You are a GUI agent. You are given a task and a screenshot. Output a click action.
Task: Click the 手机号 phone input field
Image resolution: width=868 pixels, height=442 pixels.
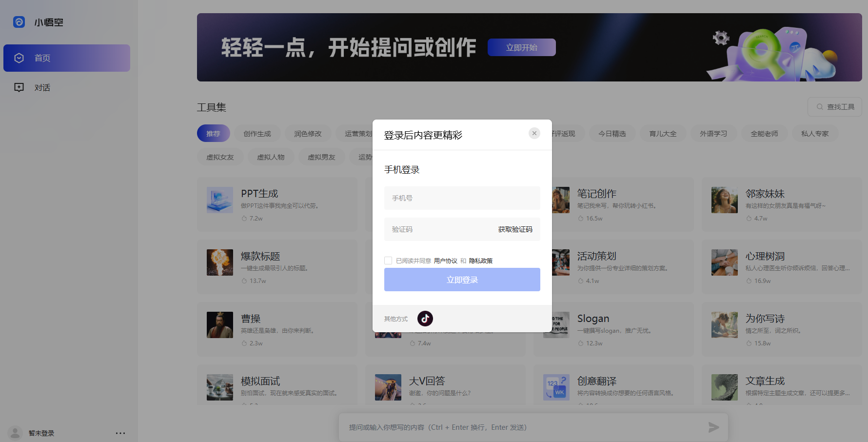[462, 198]
